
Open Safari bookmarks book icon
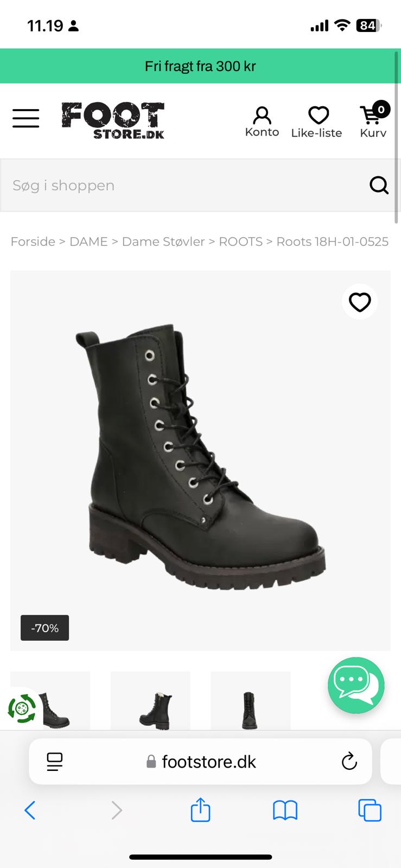[x=285, y=810]
